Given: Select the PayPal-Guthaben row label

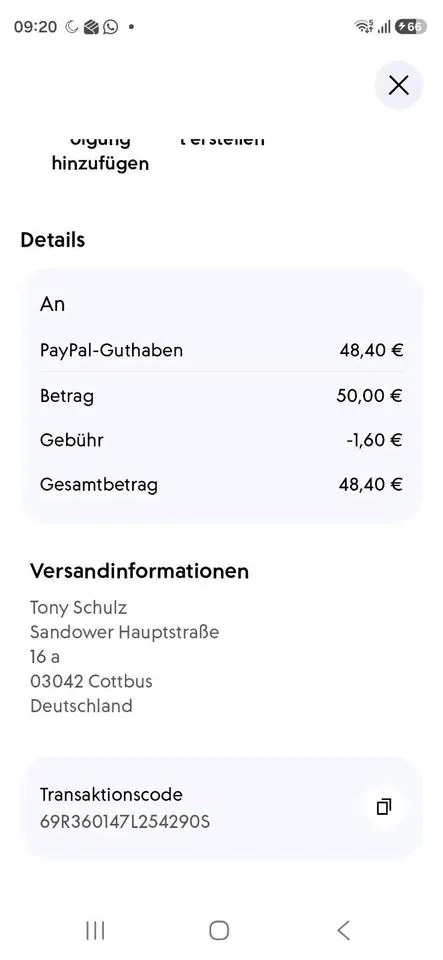Looking at the screenshot, I should pos(111,350).
